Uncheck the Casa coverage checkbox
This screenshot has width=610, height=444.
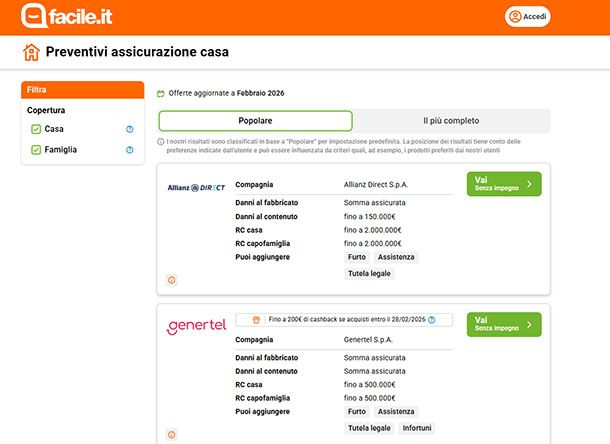(x=36, y=129)
